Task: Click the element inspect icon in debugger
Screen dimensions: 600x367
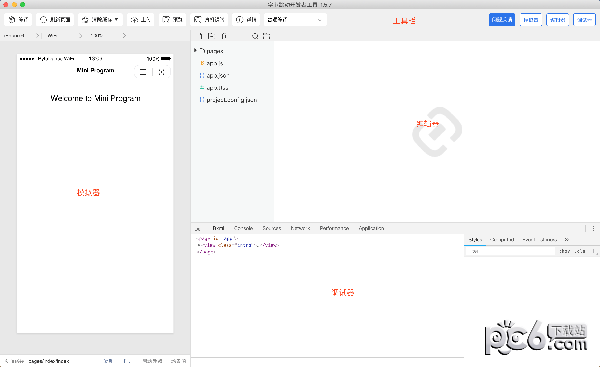Action: (x=197, y=228)
